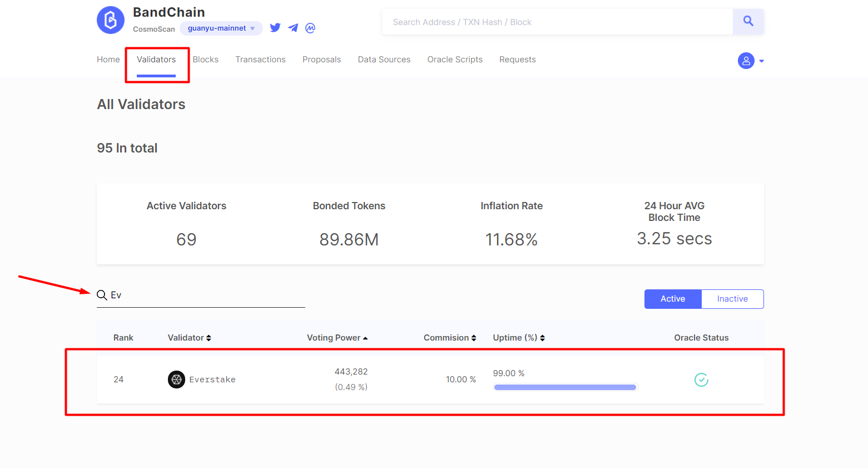
Task: Go to the Home tab
Action: pyautogui.click(x=108, y=60)
